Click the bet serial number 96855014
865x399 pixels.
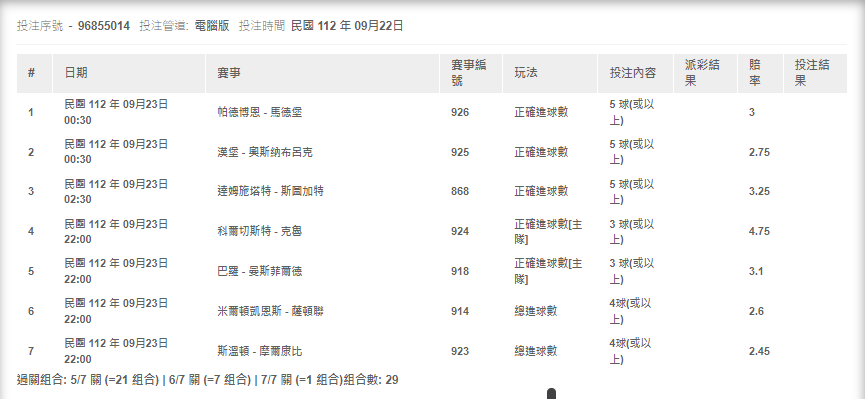(104, 26)
